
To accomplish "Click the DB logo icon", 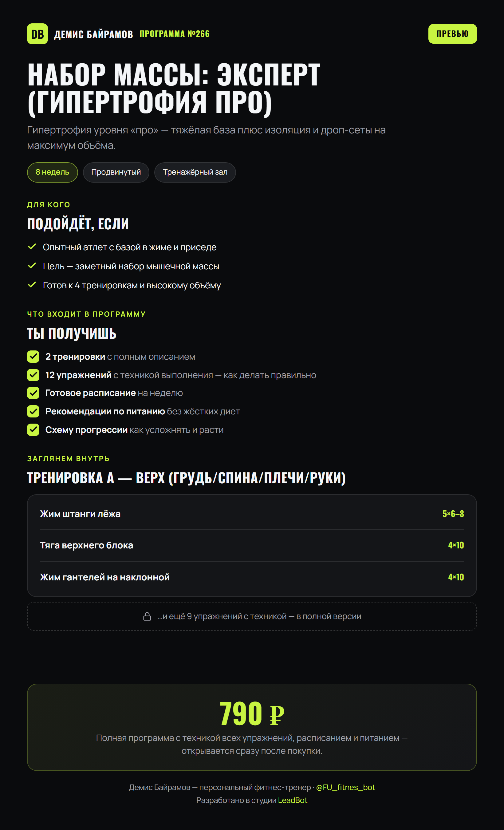I will coord(37,34).
